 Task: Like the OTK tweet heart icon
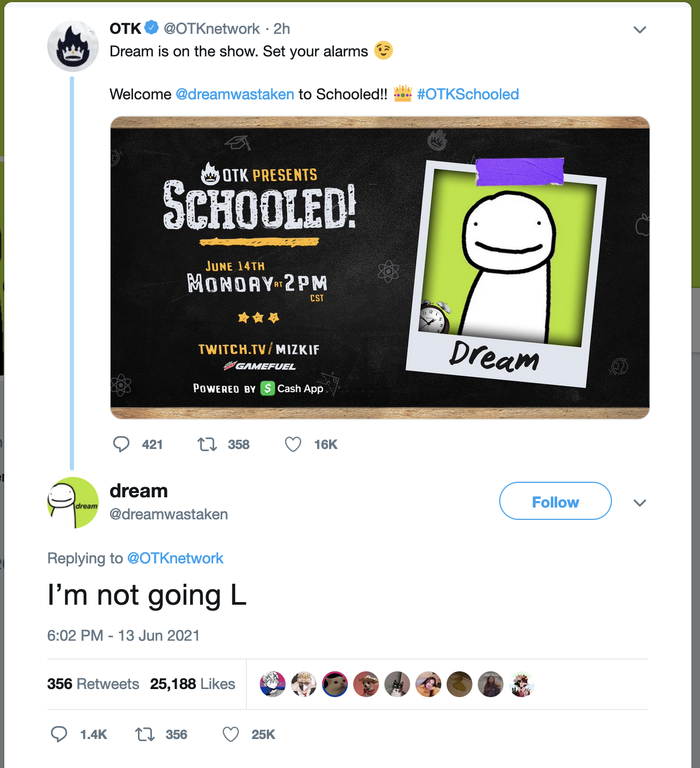point(293,444)
